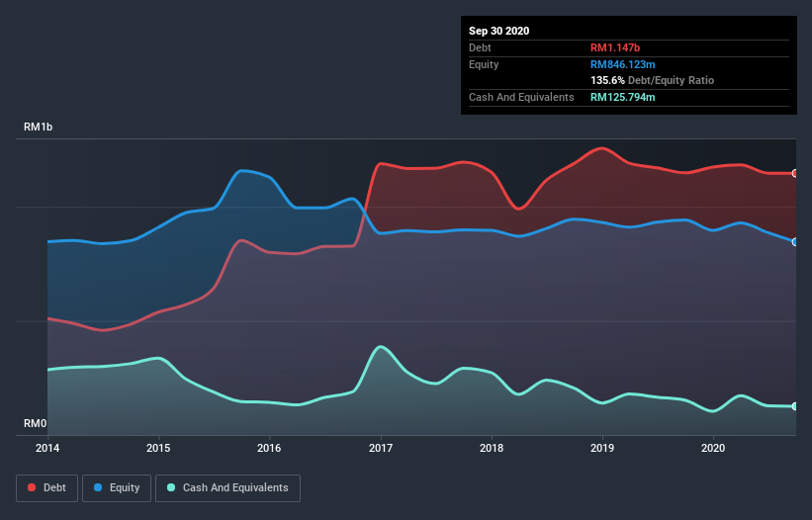Click the RM125.794m cash value
This screenshot has height=520, width=812.
pos(622,97)
